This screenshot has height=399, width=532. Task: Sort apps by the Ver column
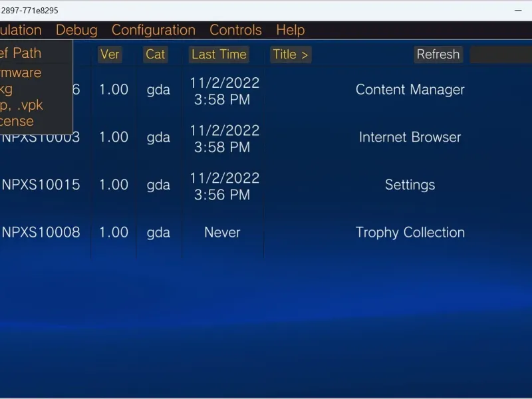point(110,55)
